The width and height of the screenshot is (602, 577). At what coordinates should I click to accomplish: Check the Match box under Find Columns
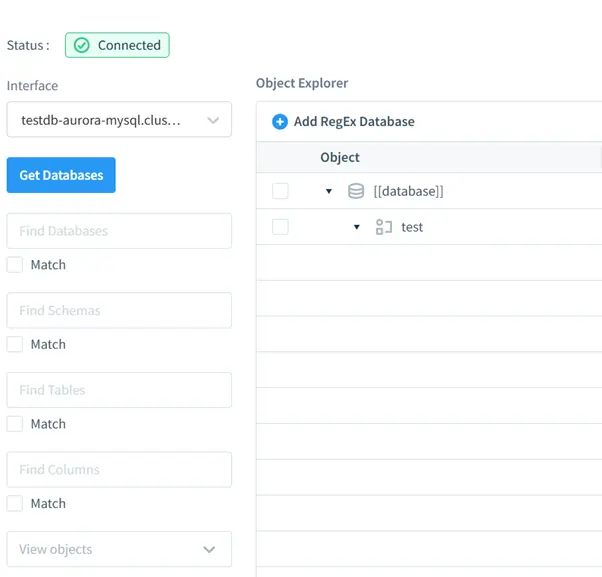(15, 503)
